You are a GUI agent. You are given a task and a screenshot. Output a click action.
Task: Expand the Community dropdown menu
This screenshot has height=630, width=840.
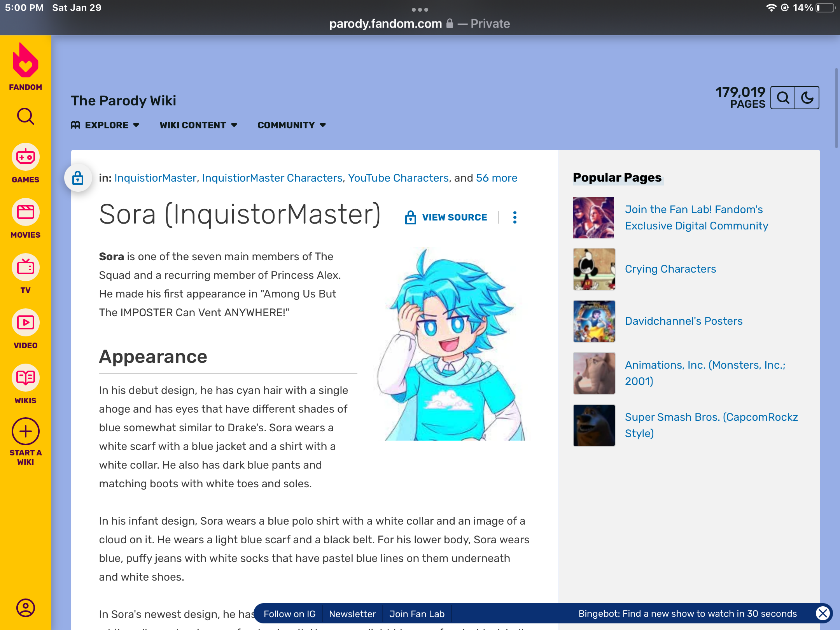pos(292,125)
